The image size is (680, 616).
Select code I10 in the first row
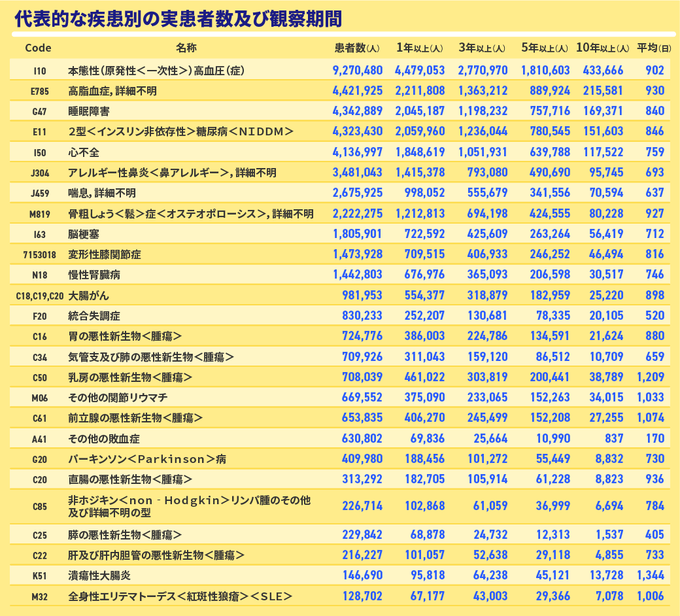39,71
